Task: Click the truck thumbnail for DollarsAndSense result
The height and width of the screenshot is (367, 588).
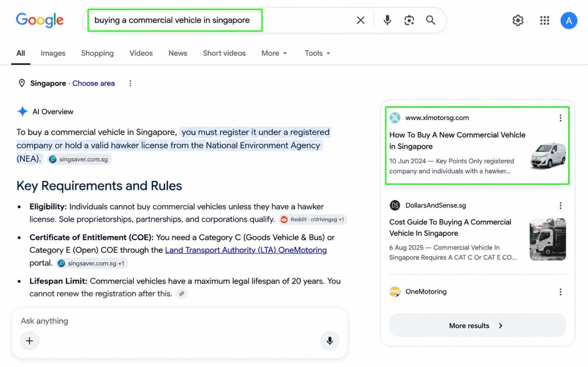Action: [548, 239]
